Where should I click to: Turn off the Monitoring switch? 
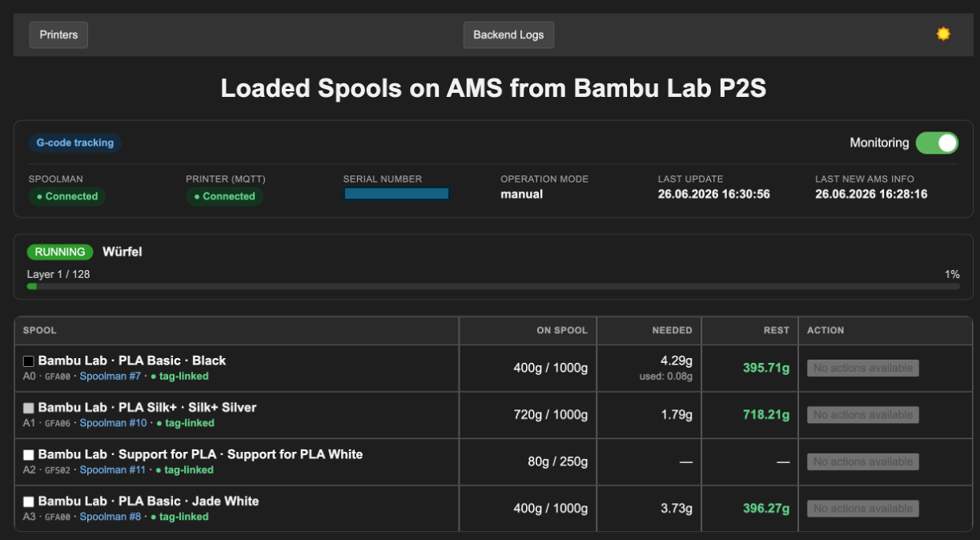point(937,143)
